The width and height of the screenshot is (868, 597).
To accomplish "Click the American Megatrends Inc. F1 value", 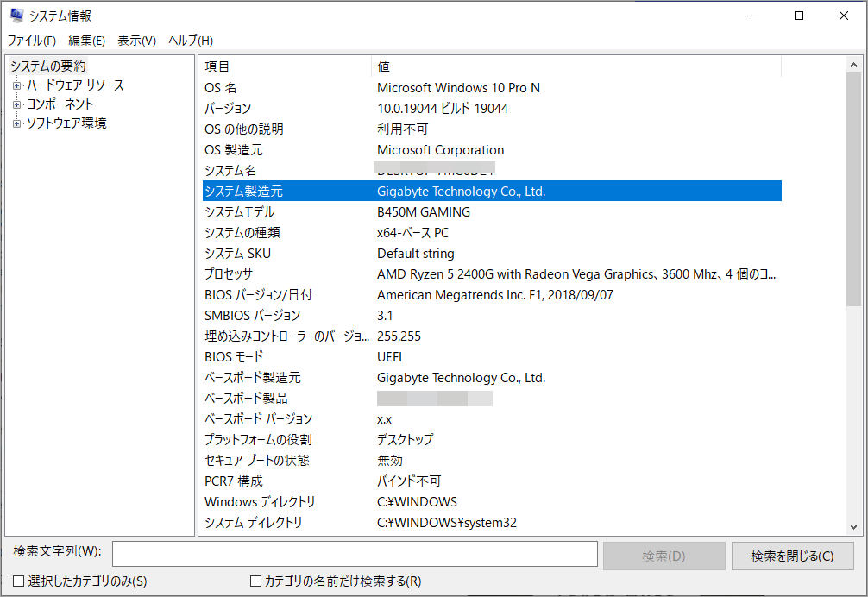I will tap(495, 295).
